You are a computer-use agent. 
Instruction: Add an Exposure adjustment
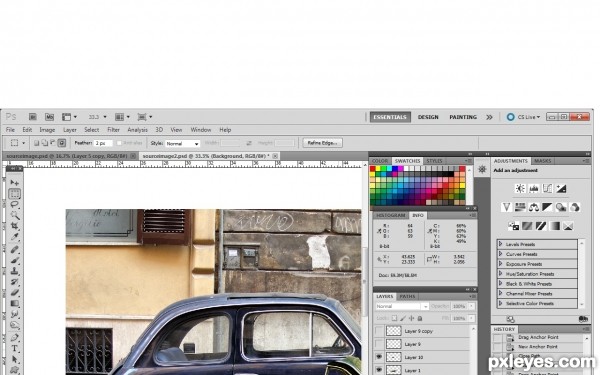click(561, 188)
